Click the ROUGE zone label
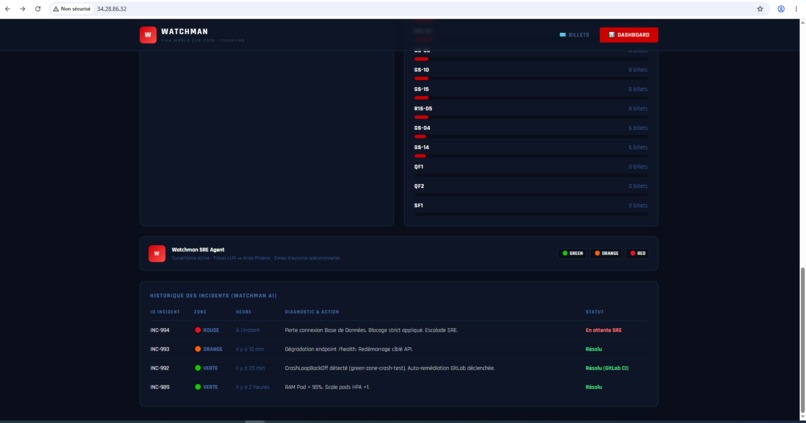 [x=211, y=330]
